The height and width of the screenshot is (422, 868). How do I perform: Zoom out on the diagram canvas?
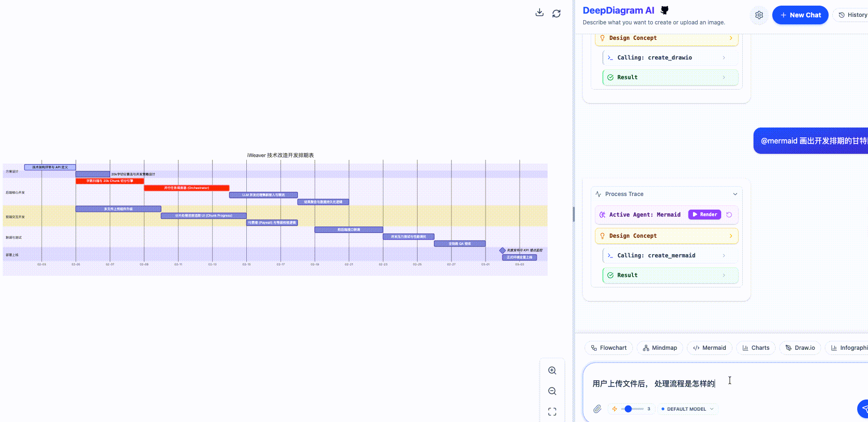coord(552,391)
